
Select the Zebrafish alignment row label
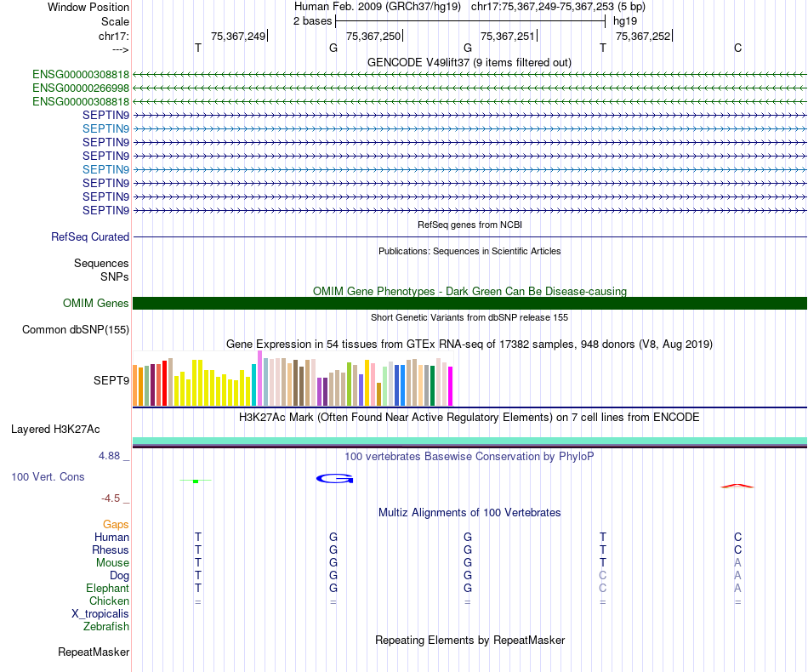point(106,627)
